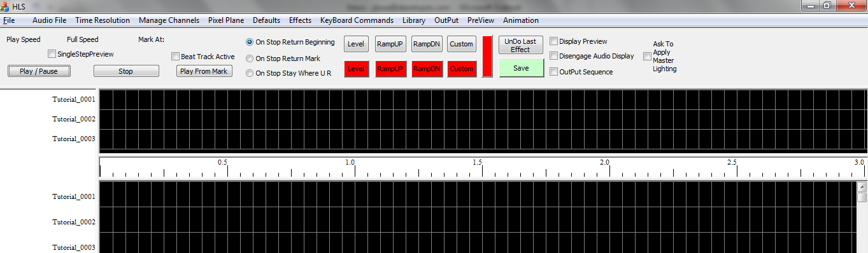
Task: Select the red Custom effect button
Action: 461,69
